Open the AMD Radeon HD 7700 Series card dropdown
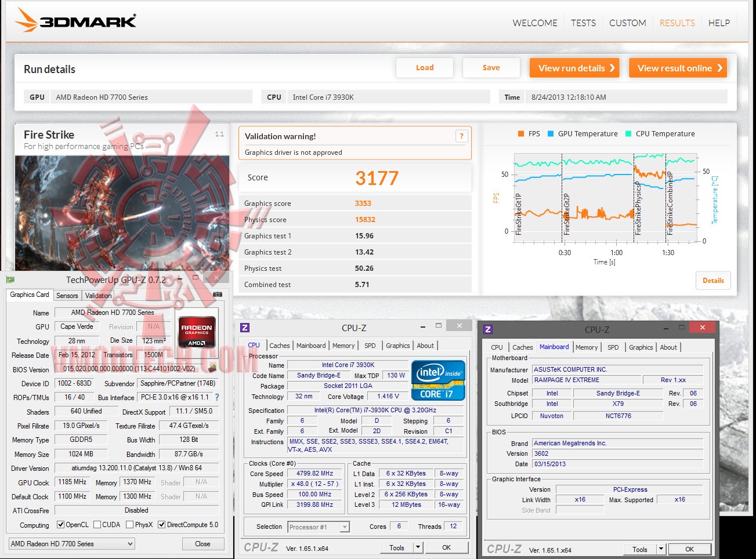 coord(72,544)
